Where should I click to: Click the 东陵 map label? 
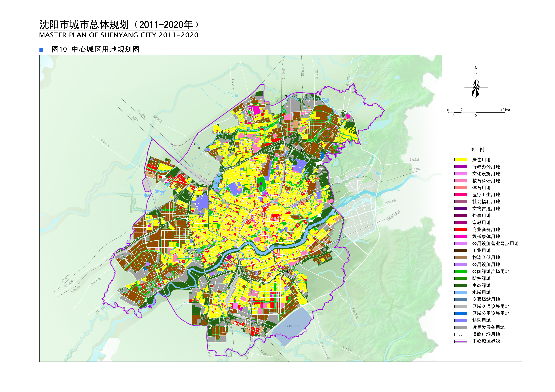(337, 192)
